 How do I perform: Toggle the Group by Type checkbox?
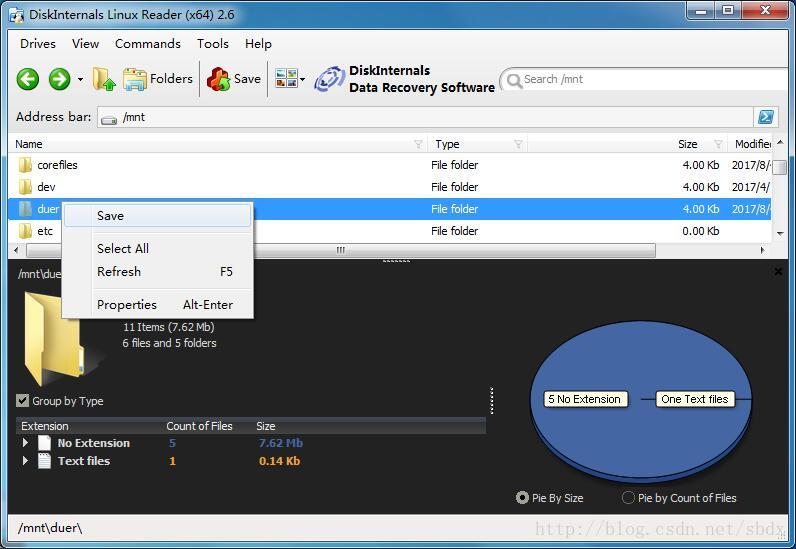[22, 401]
